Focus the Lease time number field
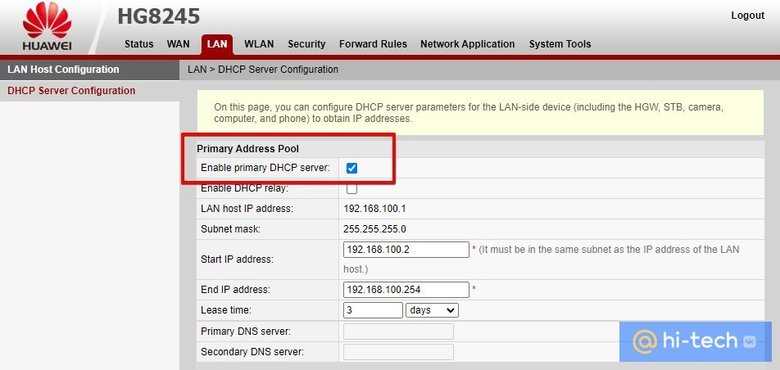This screenshot has width=780, height=370. pyautogui.click(x=373, y=310)
